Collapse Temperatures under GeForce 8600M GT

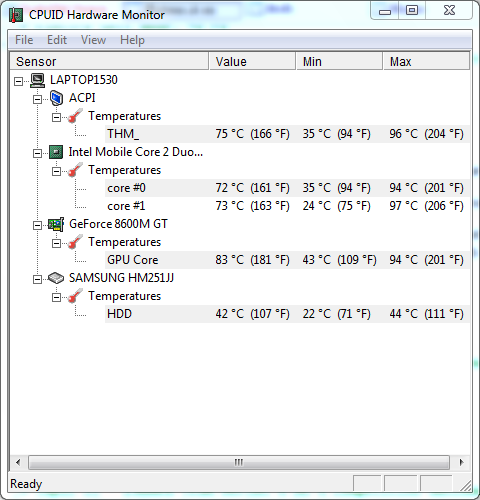57,243
